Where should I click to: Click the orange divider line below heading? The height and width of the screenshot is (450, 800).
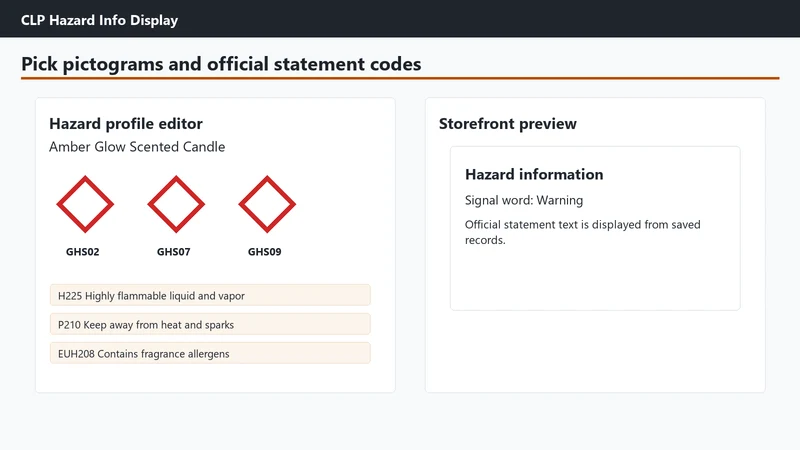pos(400,78)
